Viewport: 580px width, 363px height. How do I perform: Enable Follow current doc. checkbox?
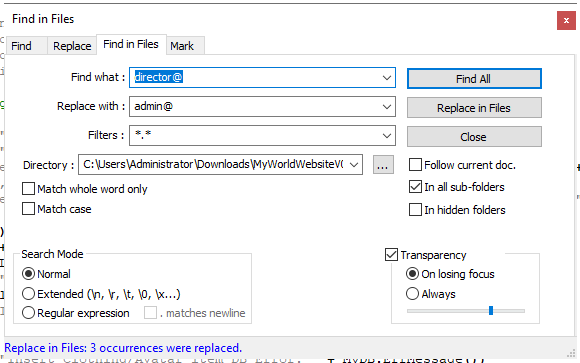[x=415, y=165]
